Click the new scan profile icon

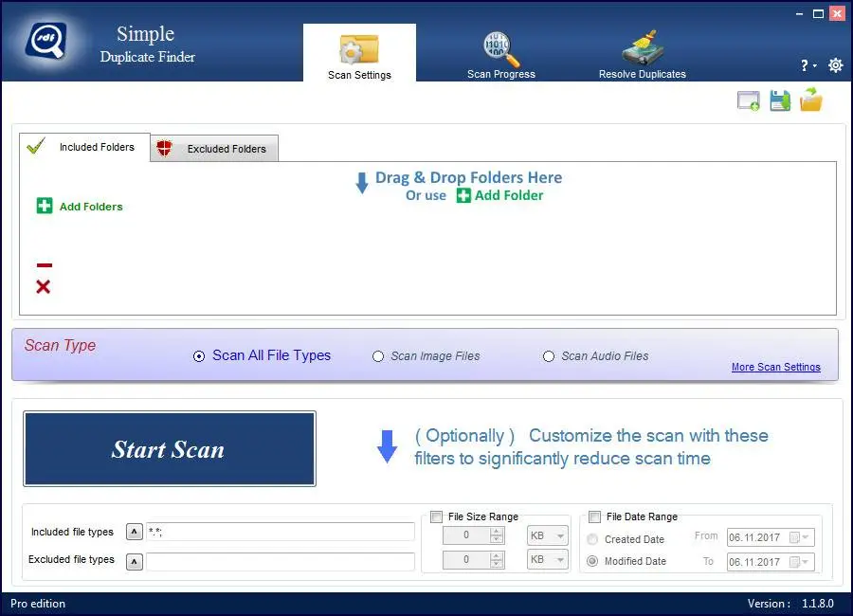(749, 101)
